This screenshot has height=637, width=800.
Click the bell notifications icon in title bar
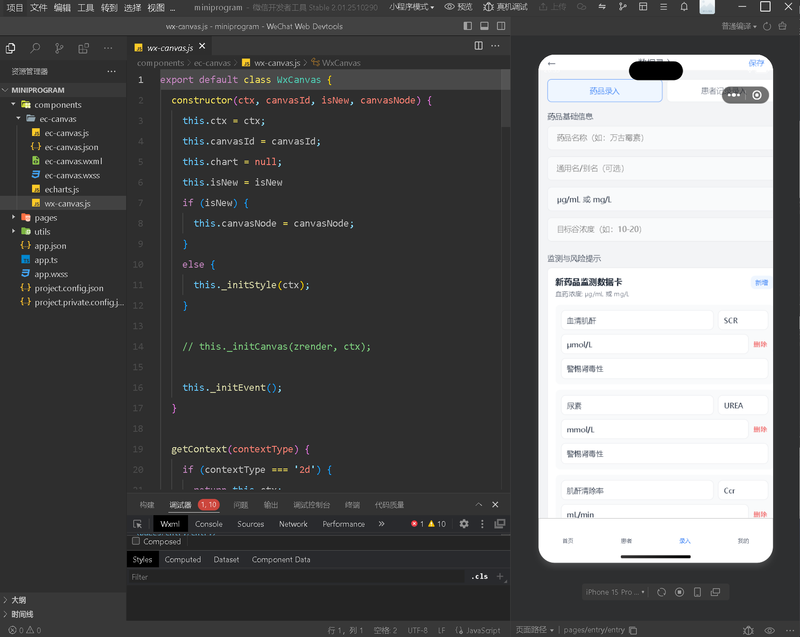click(684, 7)
